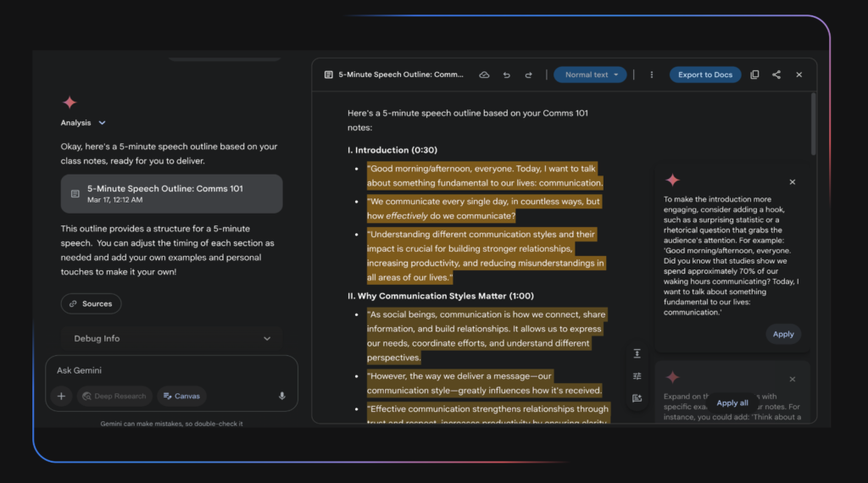868x483 pixels.
Task: Click the 'Mar 17, 12:12 AM' timestamp
Action: point(114,200)
